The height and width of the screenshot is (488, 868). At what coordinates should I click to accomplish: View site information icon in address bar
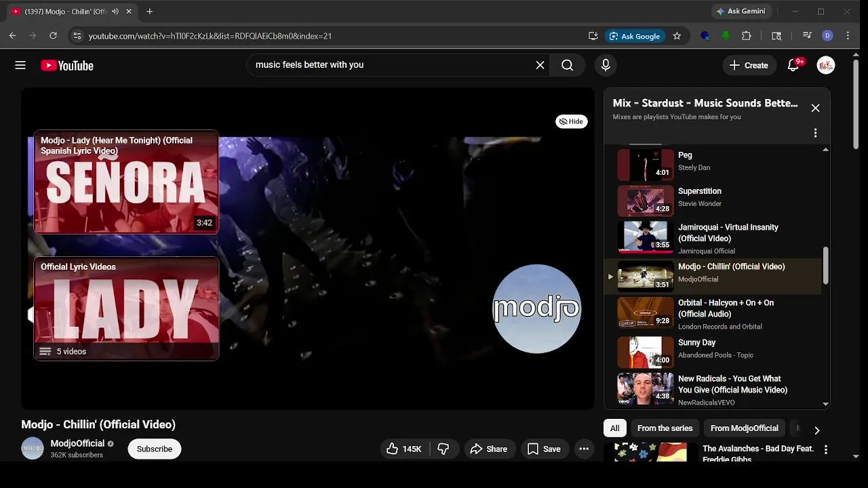pyautogui.click(x=77, y=36)
